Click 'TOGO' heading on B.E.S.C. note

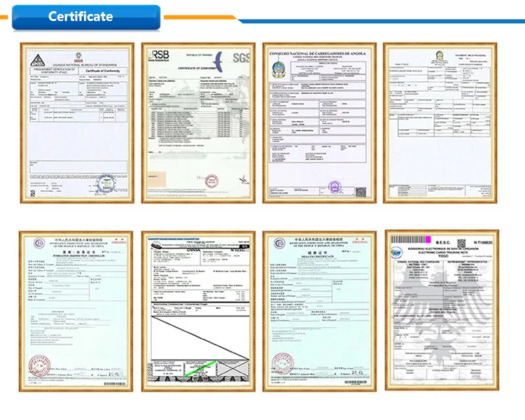click(x=443, y=256)
